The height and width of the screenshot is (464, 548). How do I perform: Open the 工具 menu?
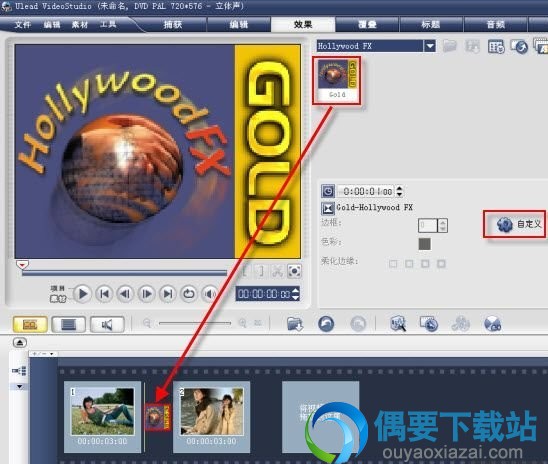[108, 24]
